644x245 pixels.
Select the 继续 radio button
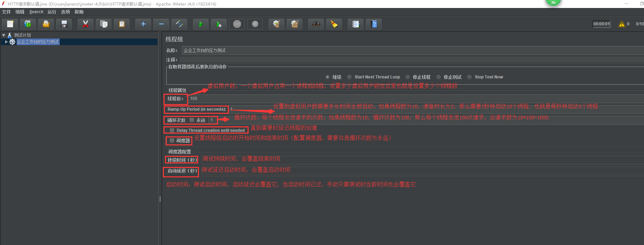[327, 77]
